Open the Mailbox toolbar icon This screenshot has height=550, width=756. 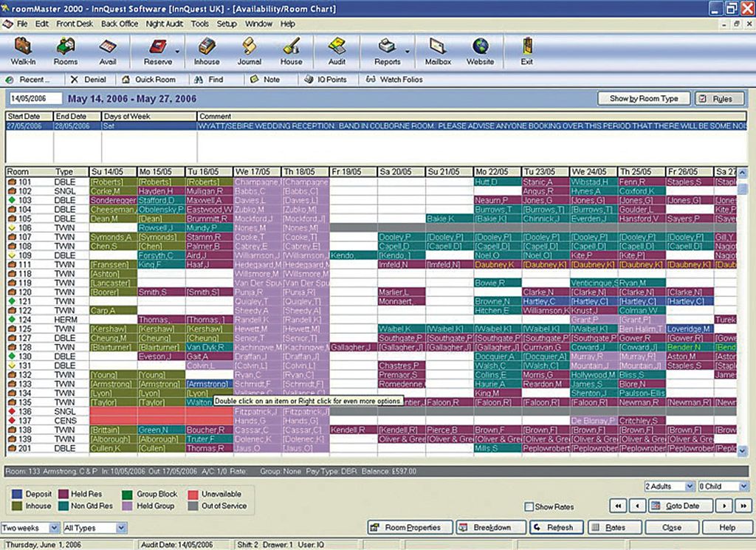(438, 51)
